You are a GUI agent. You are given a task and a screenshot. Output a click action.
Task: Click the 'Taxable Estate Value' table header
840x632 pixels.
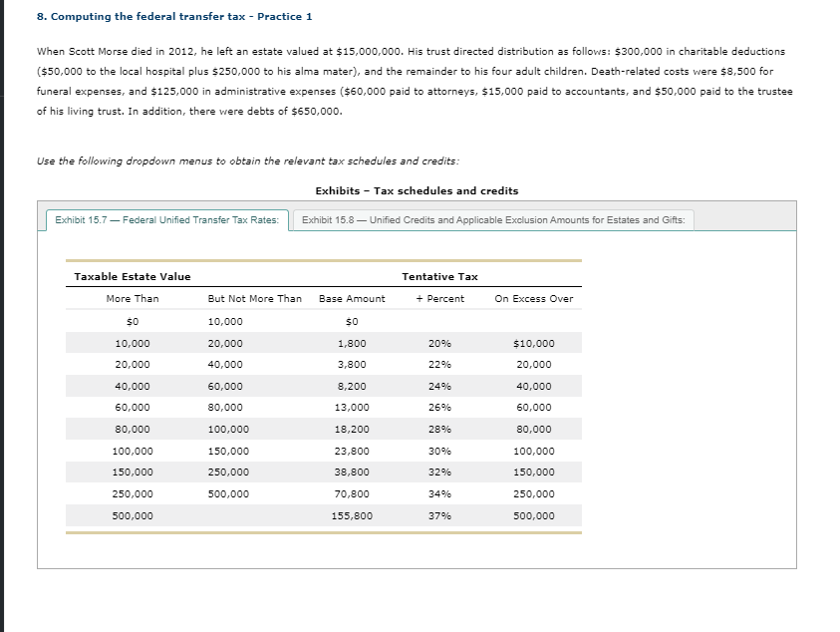[x=133, y=276]
